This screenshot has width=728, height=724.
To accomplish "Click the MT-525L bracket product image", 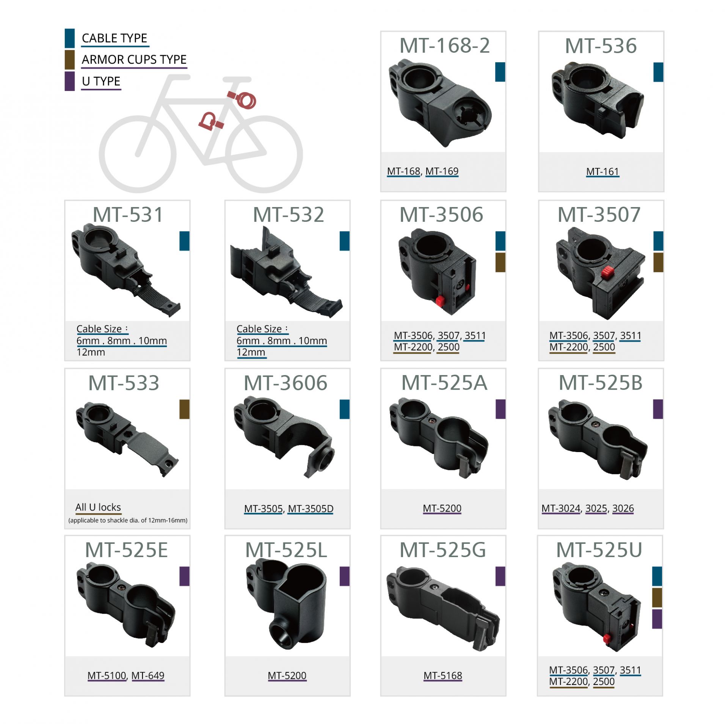I will [286, 605].
